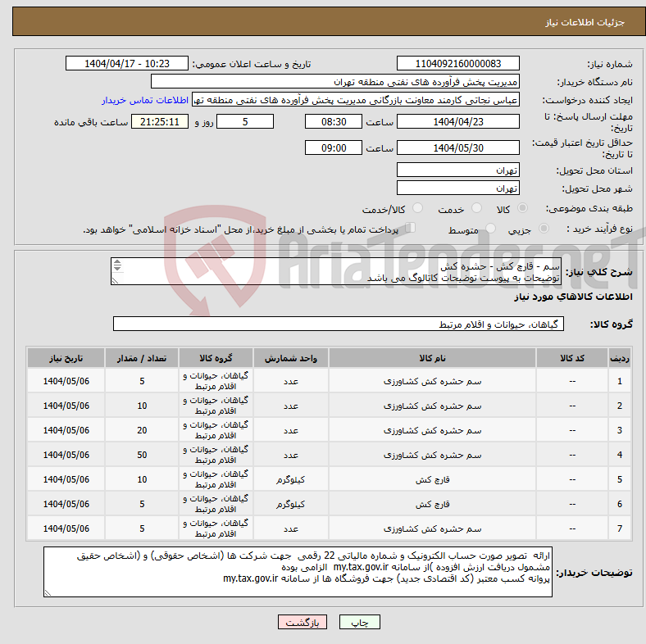The height and width of the screenshot is (644, 646).
Task: Click row 7 need date 1404/05/06
Action: (66, 528)
